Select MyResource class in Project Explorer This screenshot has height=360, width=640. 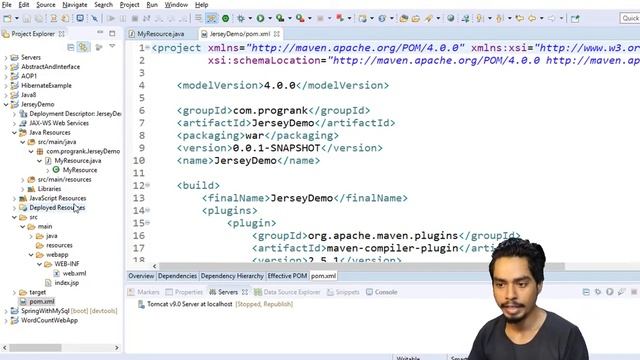click(x=80, y=170)
